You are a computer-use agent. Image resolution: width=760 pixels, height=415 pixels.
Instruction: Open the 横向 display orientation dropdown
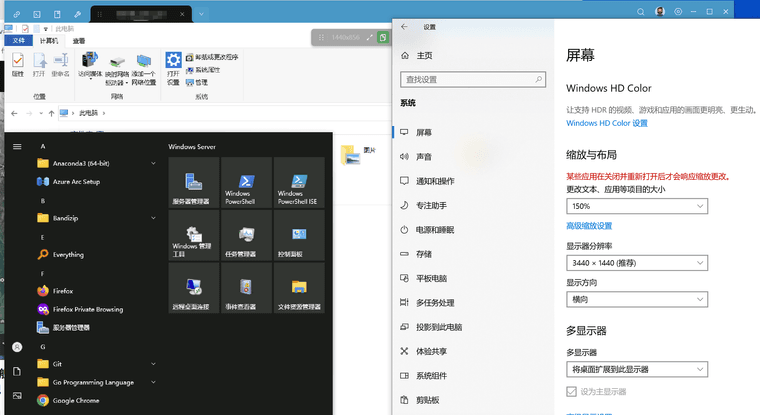(637, 299)
